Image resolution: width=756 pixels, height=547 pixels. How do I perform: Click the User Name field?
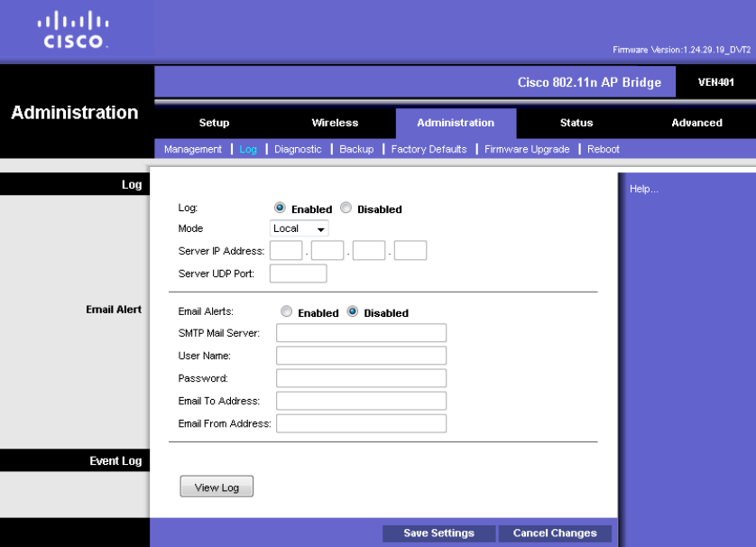pos(361,356)
